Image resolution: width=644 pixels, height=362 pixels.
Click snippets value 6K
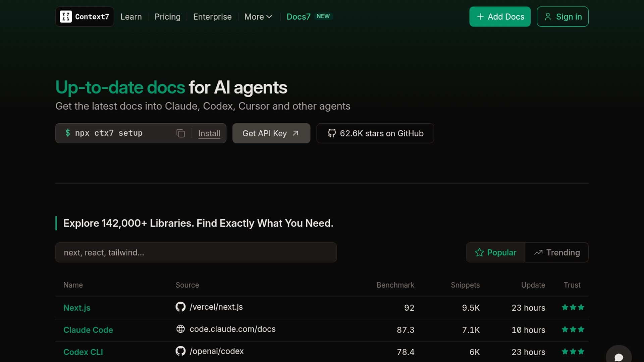click(x=474, y=352)
